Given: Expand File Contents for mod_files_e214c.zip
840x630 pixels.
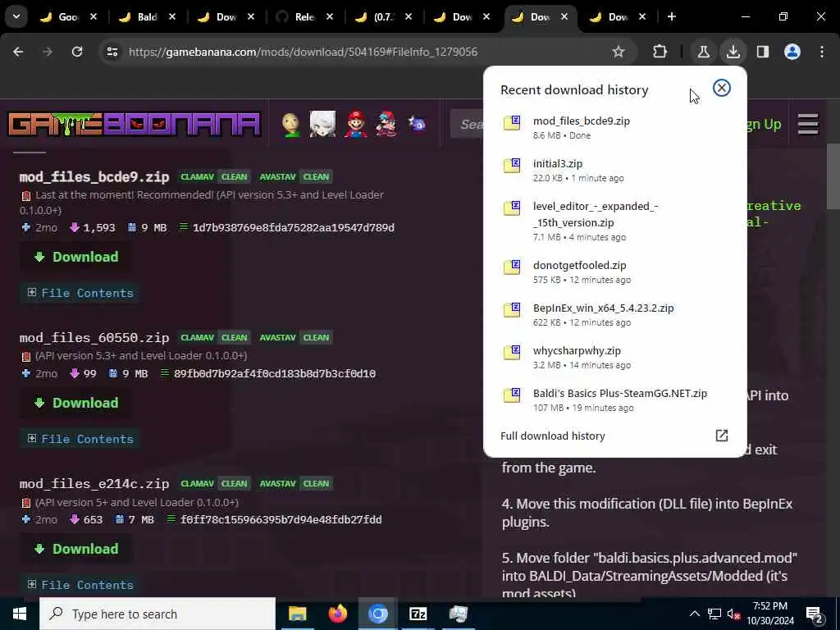Looking at the screenshot, I should pos(80,585).
